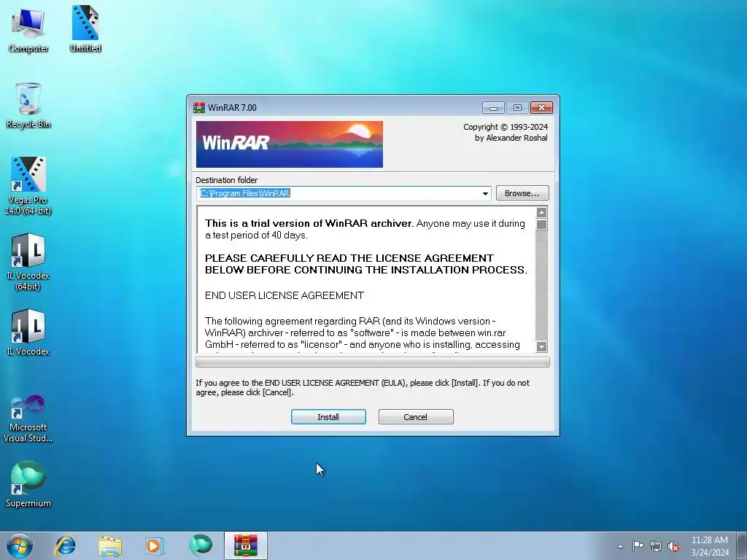Screen dimensions: 747x560
Task: Click the 'Destination folder' label
Action: (226, 180)
